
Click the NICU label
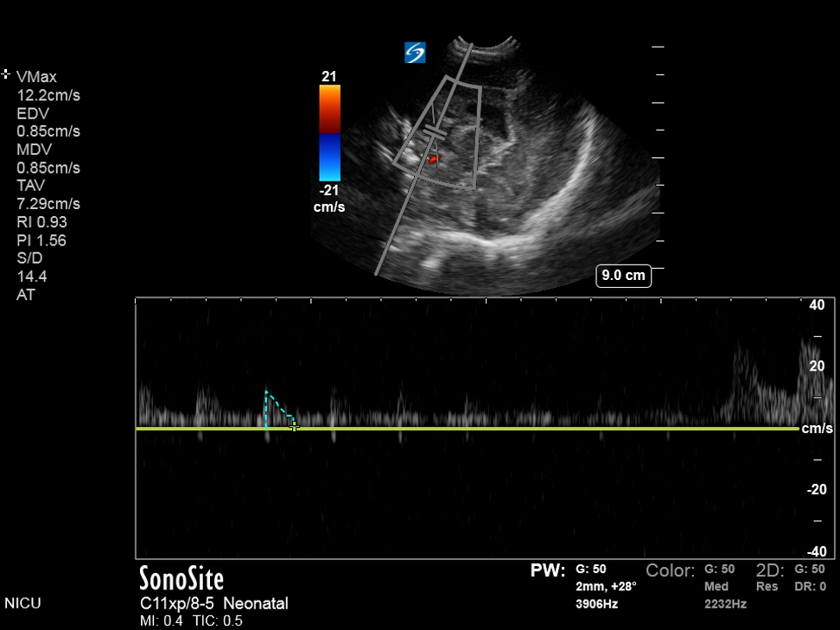(x=23, y=603)
